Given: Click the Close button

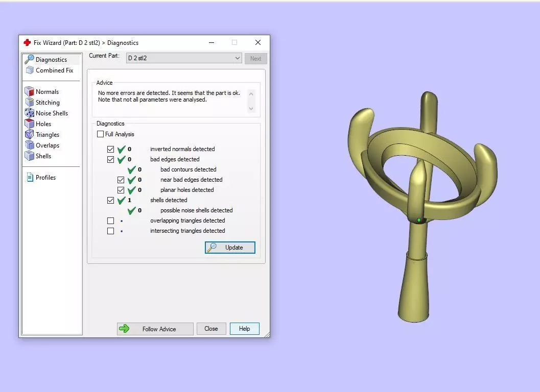Looking at the screenshot, I should 211,329.
